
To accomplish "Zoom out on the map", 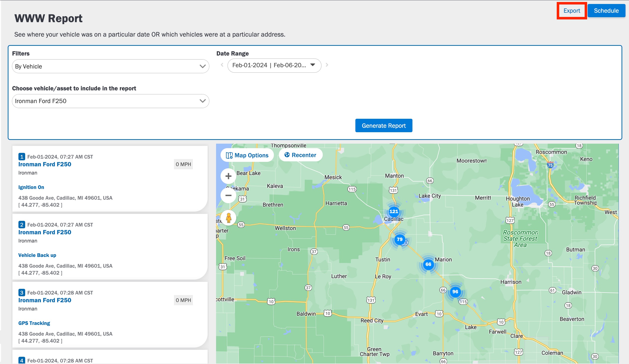I will [228, 195].
